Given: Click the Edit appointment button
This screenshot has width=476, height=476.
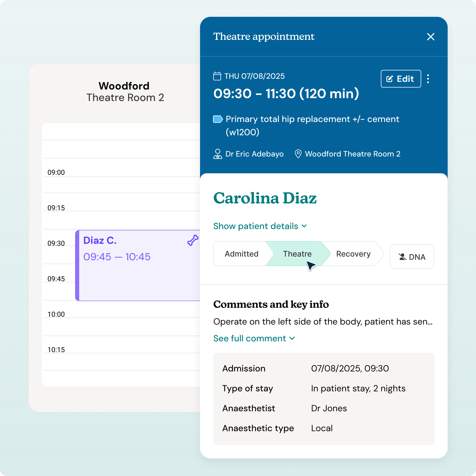Looking at the screenshot, I should [x=401, y=79].
